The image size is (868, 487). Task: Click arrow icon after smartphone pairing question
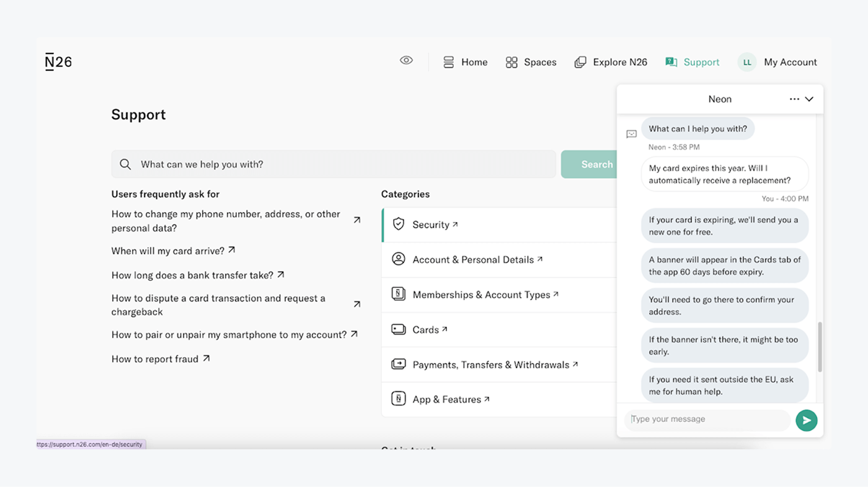354,334
